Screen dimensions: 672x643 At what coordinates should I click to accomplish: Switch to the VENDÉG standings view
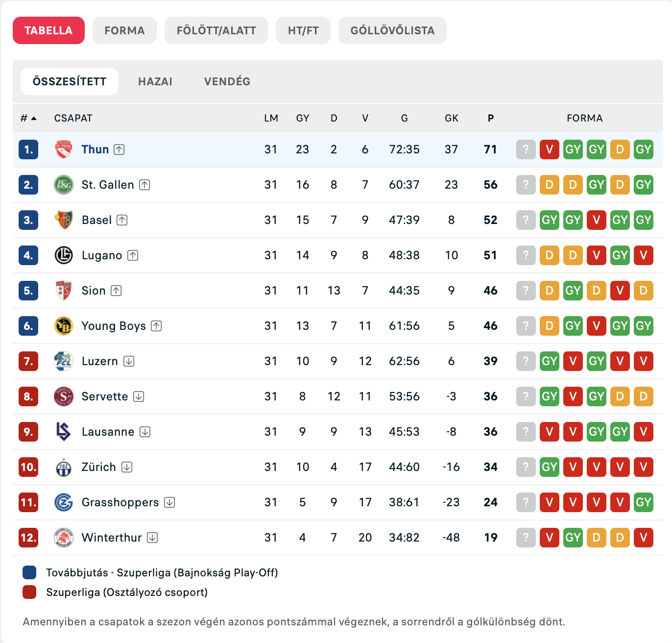[x=227, y=81]
